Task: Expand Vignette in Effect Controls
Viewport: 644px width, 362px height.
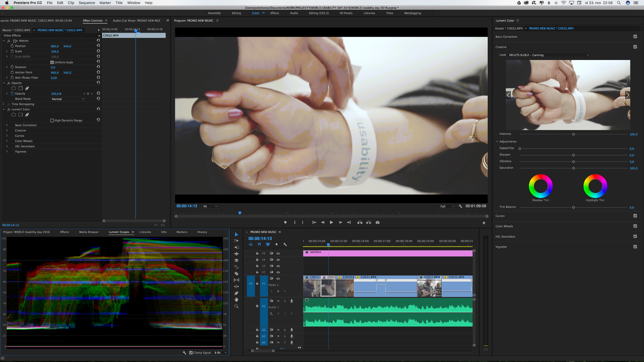Action: (7, 152)
